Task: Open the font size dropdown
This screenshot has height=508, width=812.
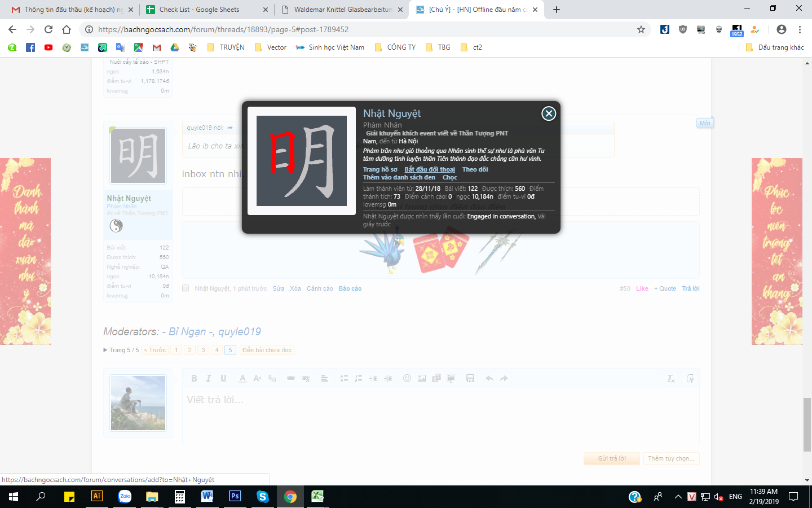Action: click(x=257, y=378)
